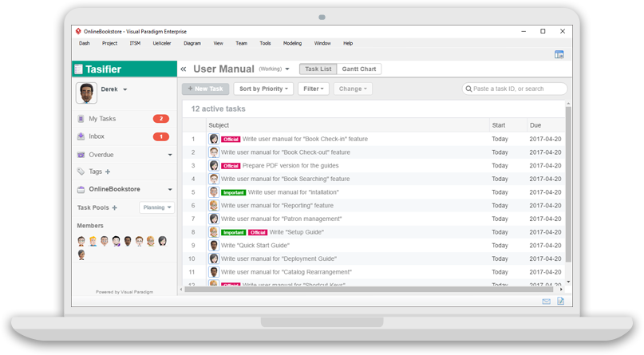Click due date 2017-04-20 of task 4
Viewport: 644px width, 355px height.
click(545, 179)
